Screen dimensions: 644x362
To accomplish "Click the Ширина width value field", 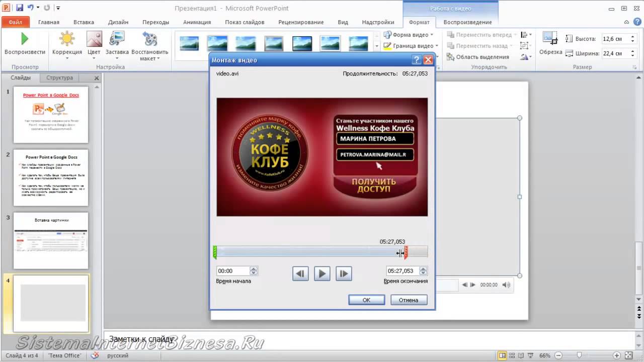I will point(616,53).
